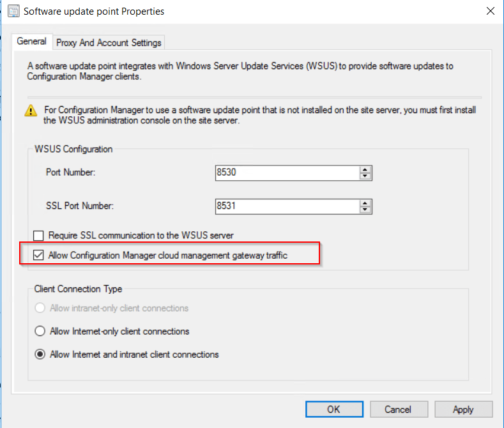Click Allow intranet-only client connections radio
The width and height of the screenshot is (504, 428).
point(40,308)
